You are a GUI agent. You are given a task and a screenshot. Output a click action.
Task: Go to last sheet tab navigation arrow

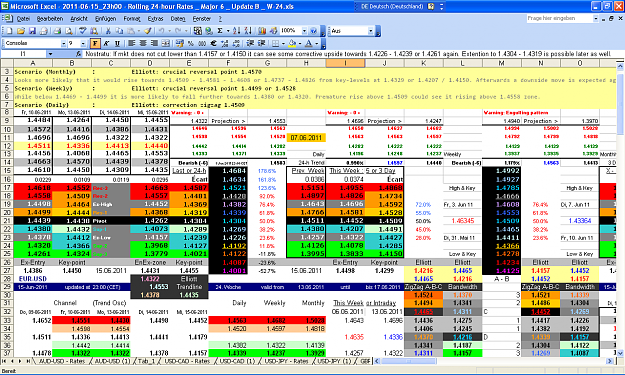click(28, 361)
